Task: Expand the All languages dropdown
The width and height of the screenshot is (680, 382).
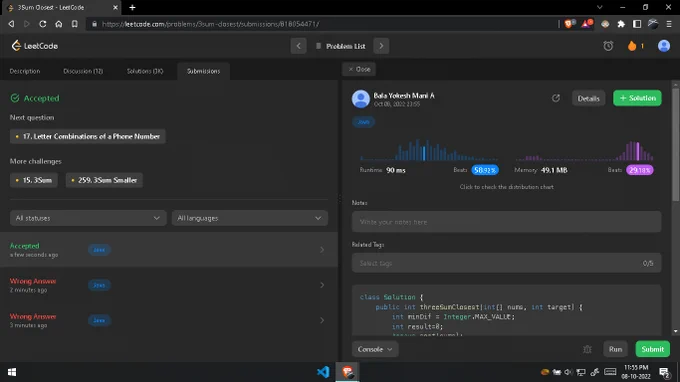Action: click(250, 218)
